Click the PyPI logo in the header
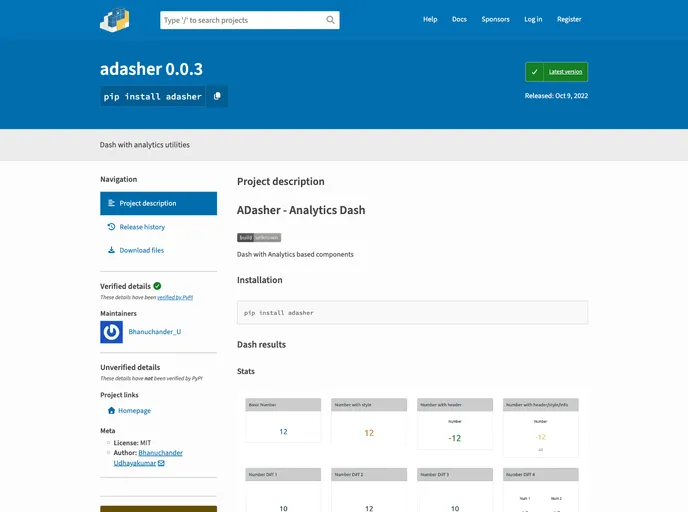The width and height of the screenshot is (688, 512). [115, 19]
